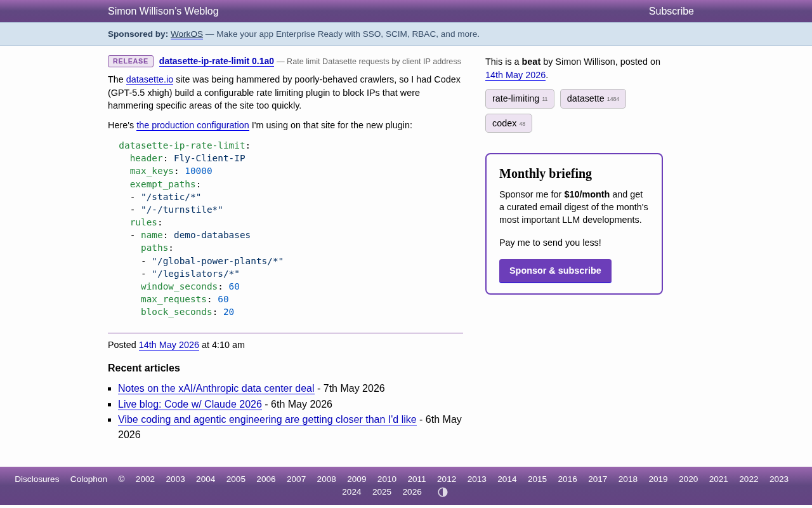Click the Monthly briefing heading

[x=546, y=173]
